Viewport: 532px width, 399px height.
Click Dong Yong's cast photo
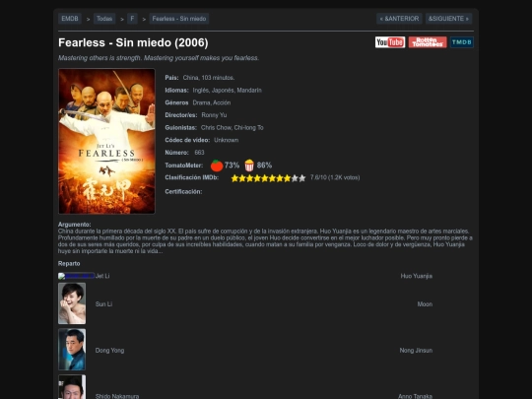point(72,350)
